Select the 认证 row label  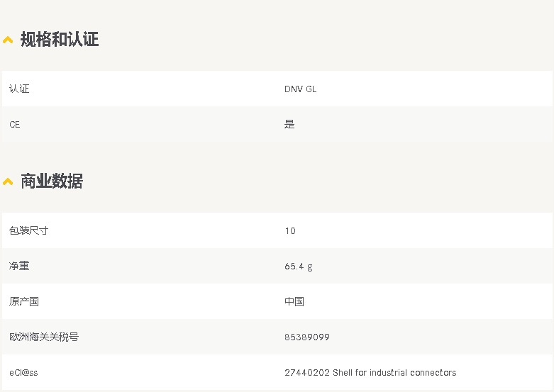pos(19,89)
